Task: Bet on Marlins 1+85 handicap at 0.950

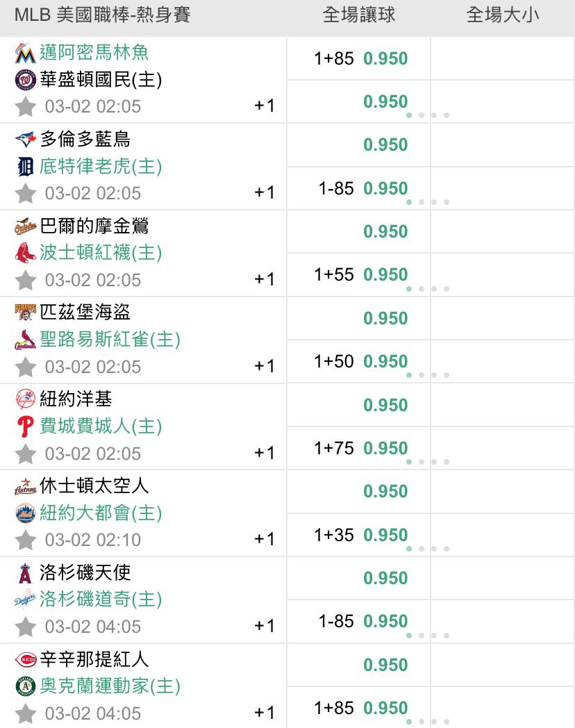Action: (x=385, y=58)
